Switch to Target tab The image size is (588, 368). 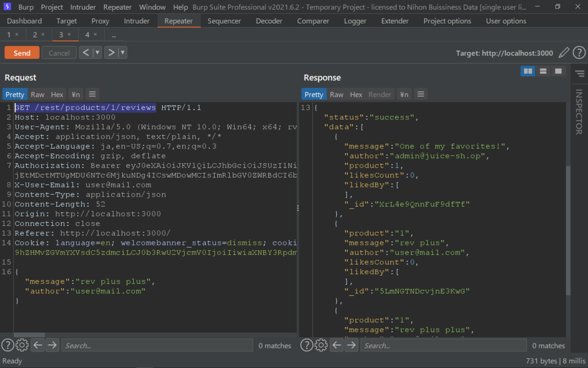pyautogui.click(x=67, y=21)
